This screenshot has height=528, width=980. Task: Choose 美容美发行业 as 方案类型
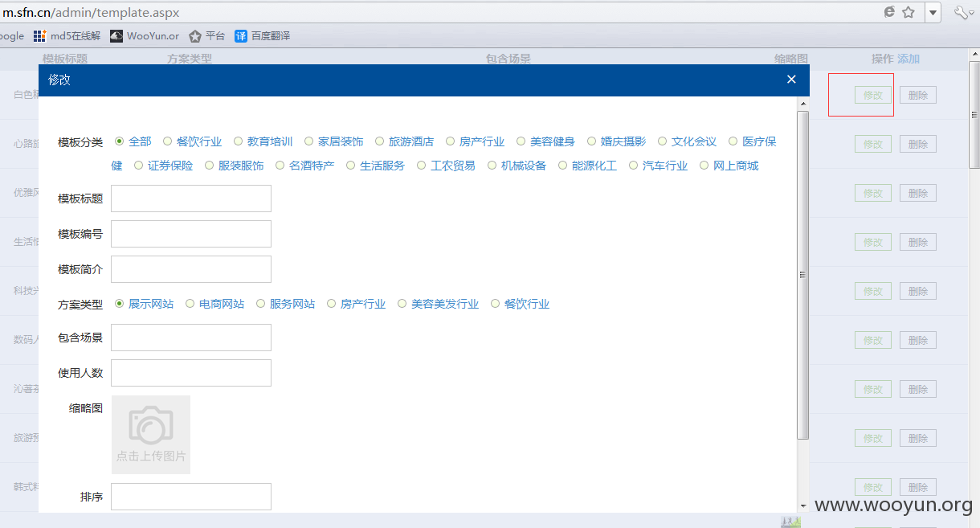(402, 304)
